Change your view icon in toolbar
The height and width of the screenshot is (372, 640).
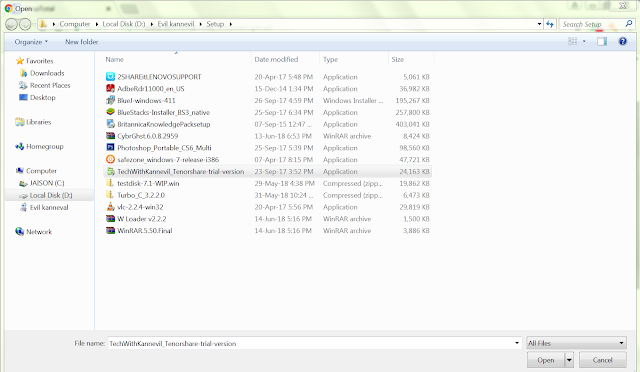(x=573, y=41)
